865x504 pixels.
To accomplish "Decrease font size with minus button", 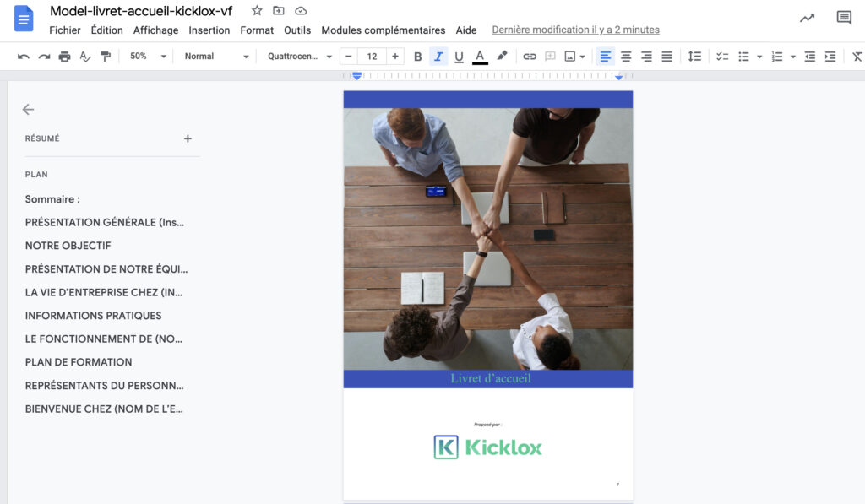I will 348,57.
